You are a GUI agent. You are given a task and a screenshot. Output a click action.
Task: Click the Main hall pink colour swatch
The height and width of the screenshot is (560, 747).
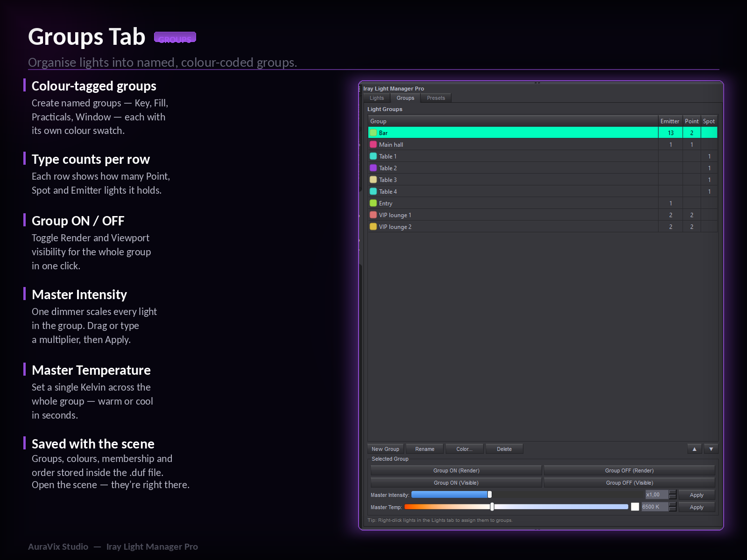point(373,145)
